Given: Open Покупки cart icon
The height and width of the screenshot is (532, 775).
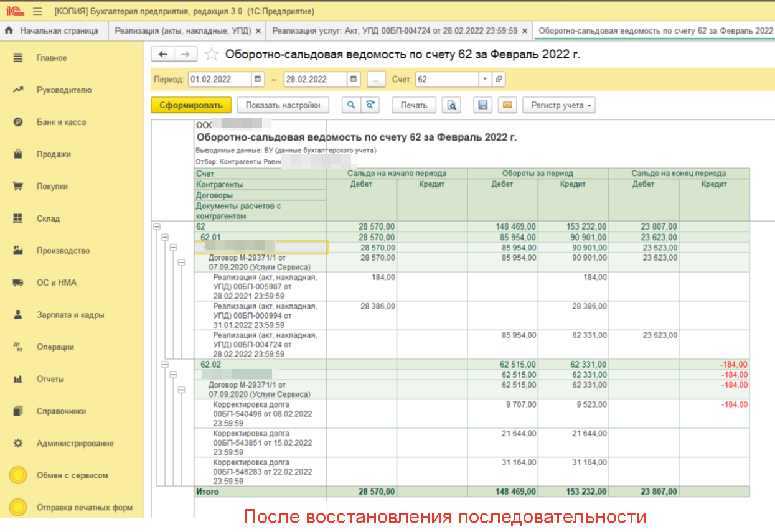Looking at the screenshot, I should point(18,187).
